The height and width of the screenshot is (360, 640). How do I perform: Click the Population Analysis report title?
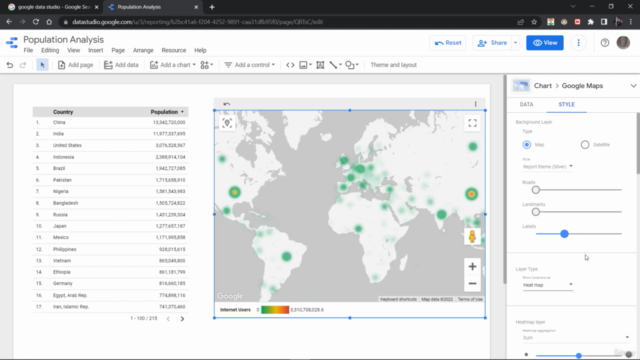click(x=63, y=40)
